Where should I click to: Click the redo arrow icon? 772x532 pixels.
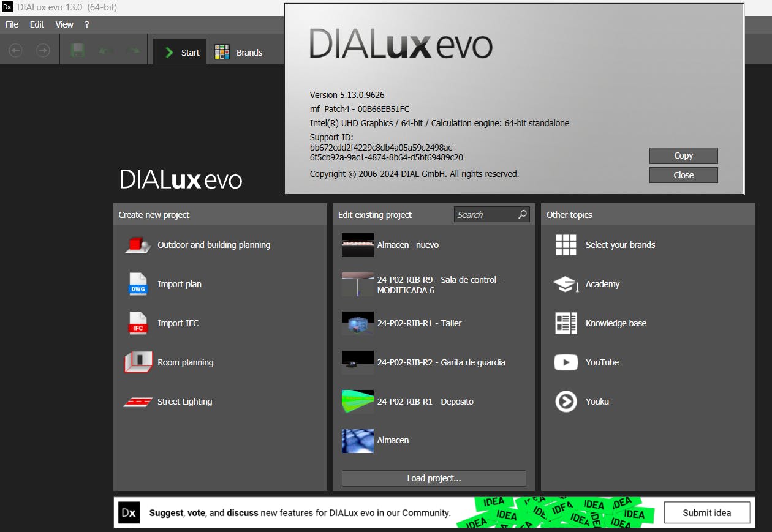pyautogui.click(x=132, y=51)
